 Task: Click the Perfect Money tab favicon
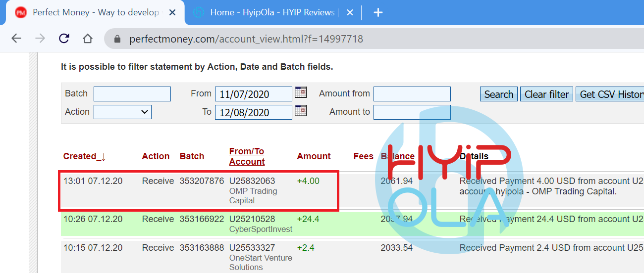click(21, 12)
